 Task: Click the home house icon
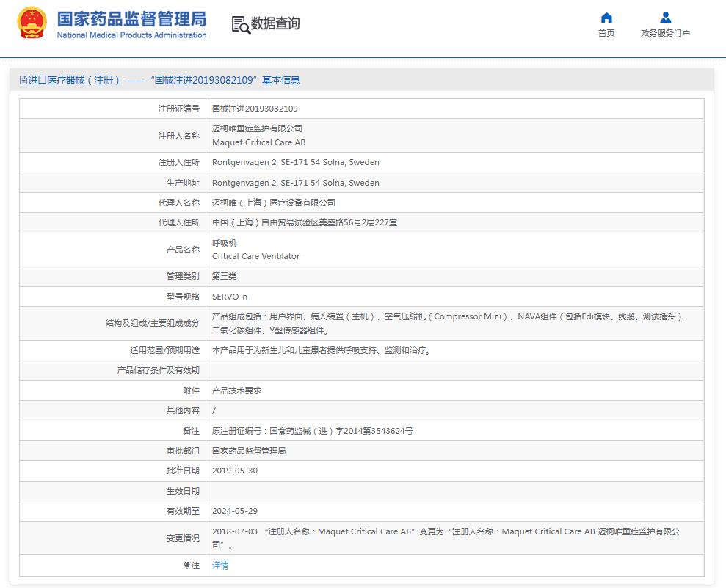606,18
